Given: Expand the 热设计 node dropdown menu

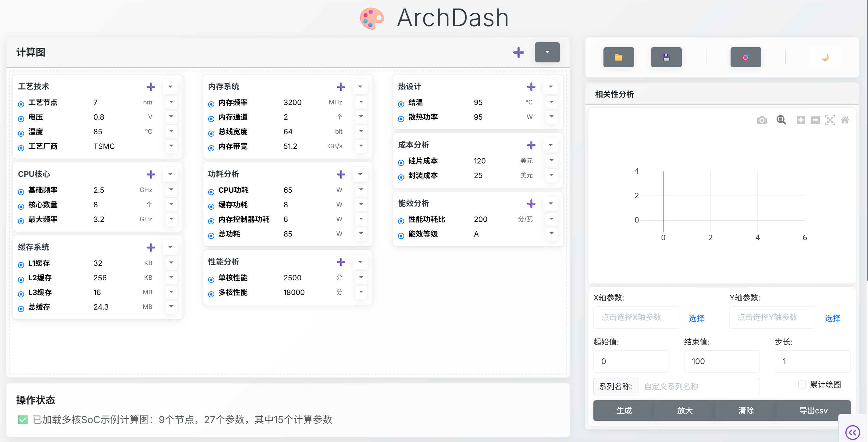Looking at the screenshot, I should (550, 87).
